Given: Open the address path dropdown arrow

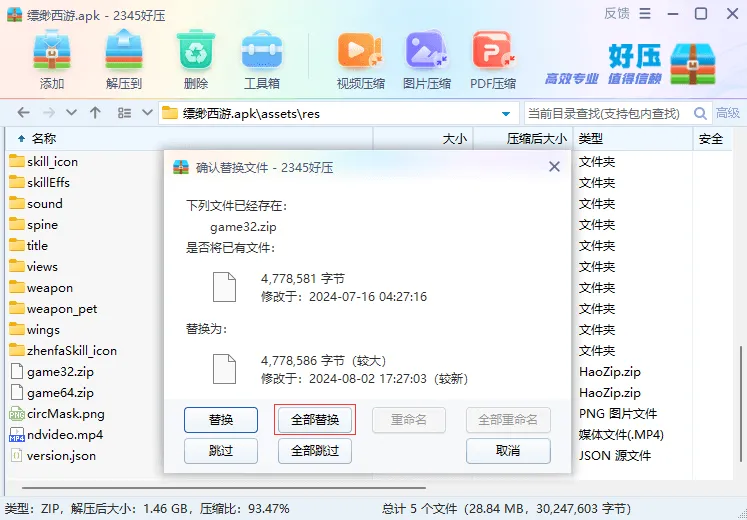Looking at the screenshot, I should (506, 114).
